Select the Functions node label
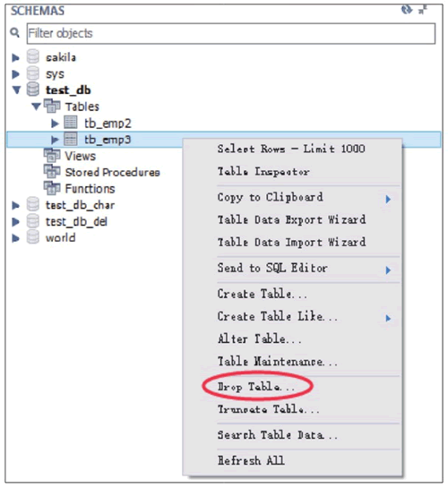 [90, 189]
